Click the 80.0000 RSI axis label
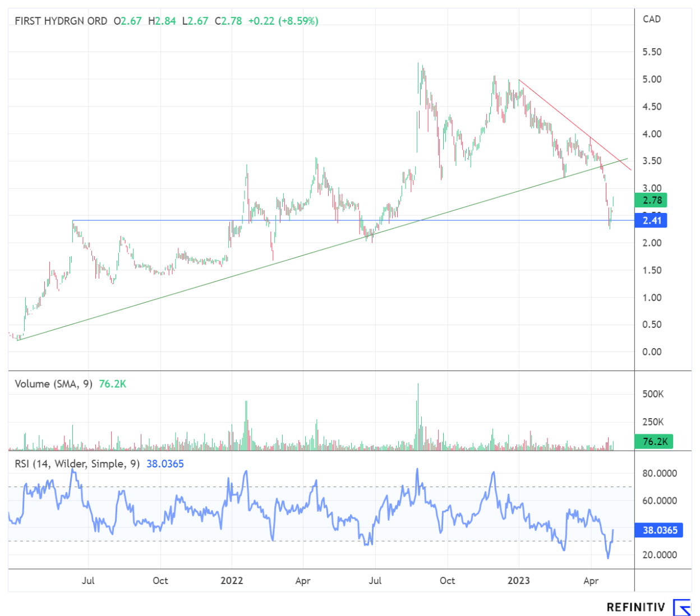 pyautogui.click(x=659, y=474)
